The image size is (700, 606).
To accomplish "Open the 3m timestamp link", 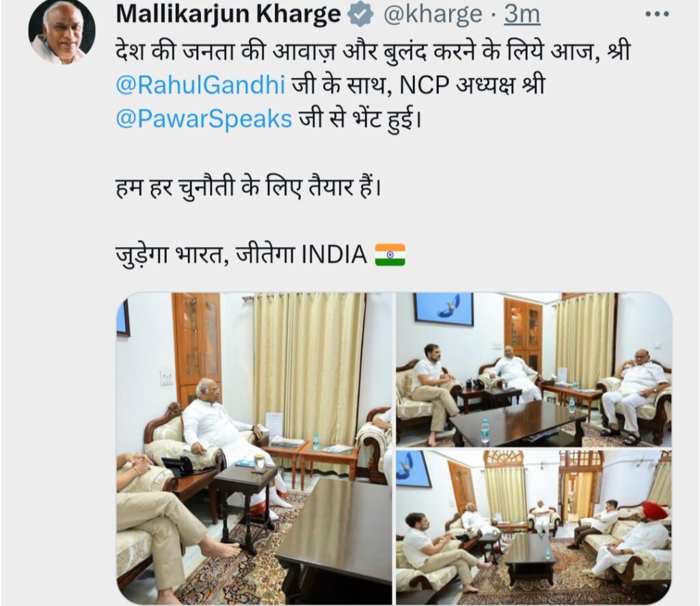I will 522,14.
